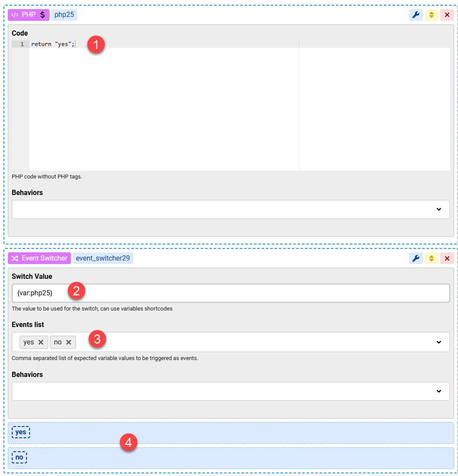Click the yes tag text in Events list
The height and width of the screenshot is (476, 458).
click(29, 342)
